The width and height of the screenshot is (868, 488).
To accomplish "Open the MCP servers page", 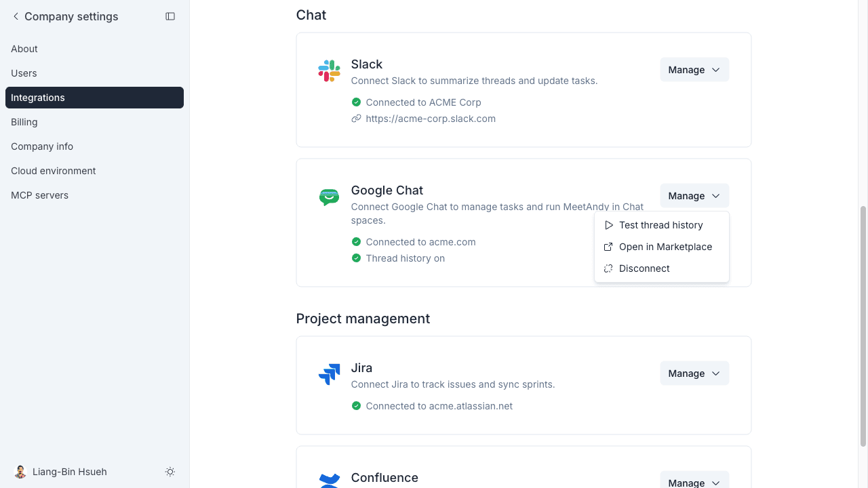I will coord(94,195).
